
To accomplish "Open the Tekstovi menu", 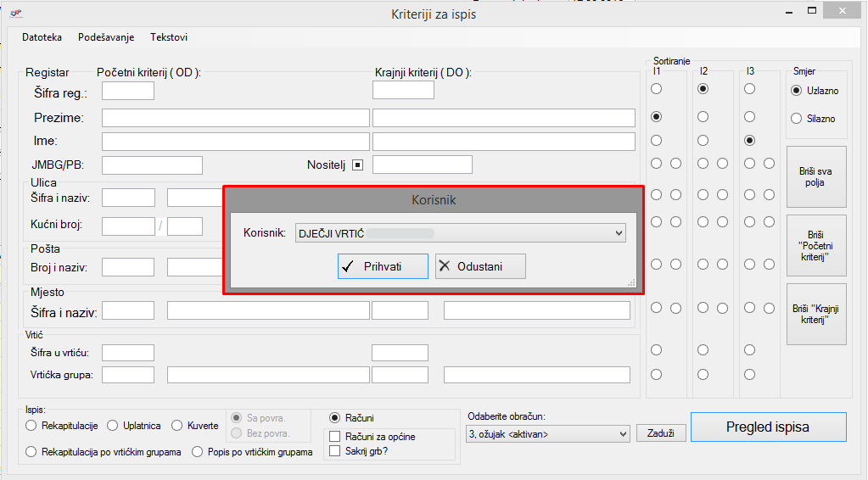I will coord(169,37).
